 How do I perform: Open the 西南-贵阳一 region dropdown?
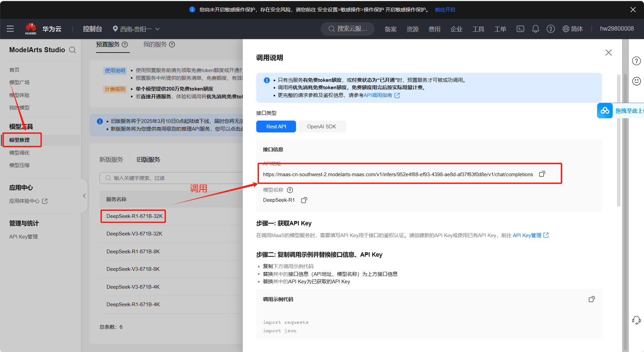tap(136, 29)
